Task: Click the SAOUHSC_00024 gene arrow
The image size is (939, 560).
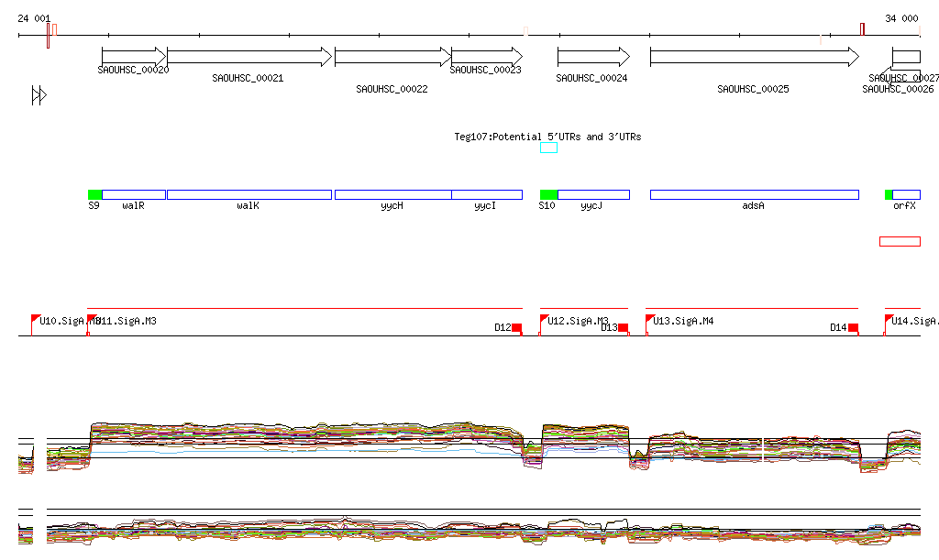Action: (x=593, y=57)
